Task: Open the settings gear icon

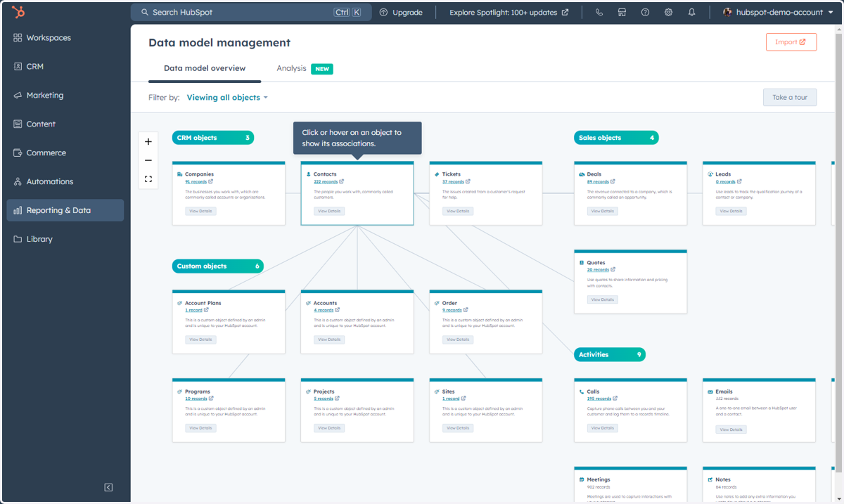Action: click(x=668, y=13)
